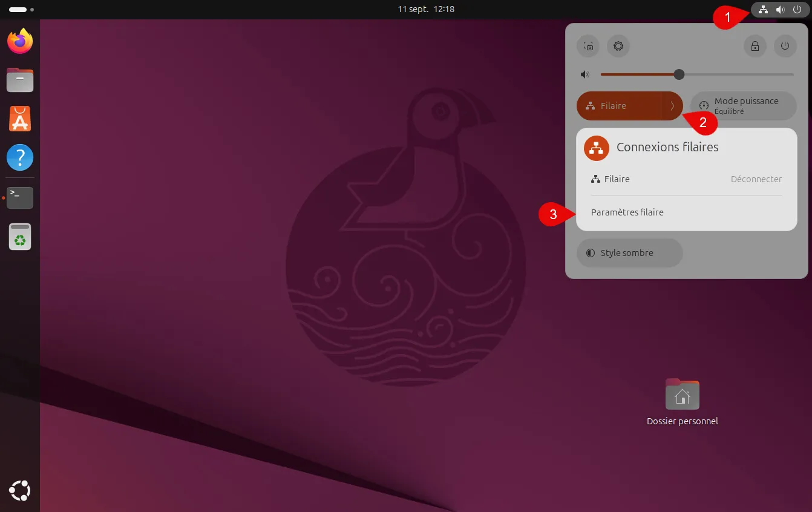The image size is (812, 512).
Task: Toggle Mode puissance Équilibré button
Action: coord(743,106)
